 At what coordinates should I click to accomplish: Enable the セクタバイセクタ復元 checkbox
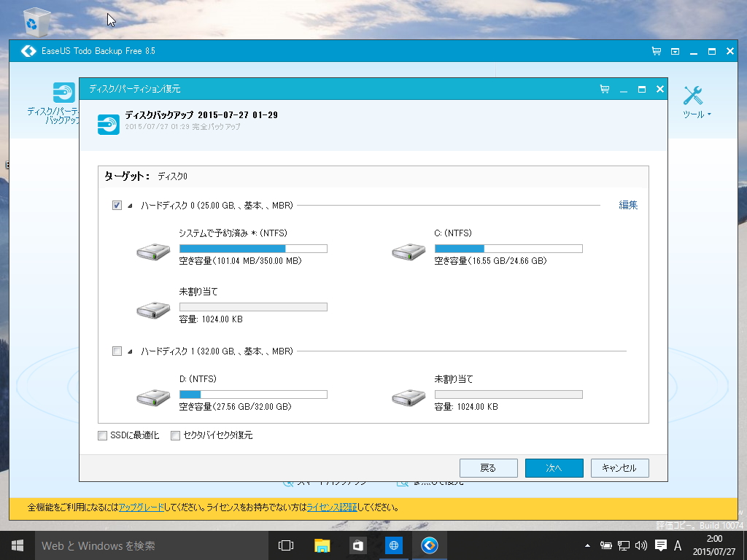[175, 435]
